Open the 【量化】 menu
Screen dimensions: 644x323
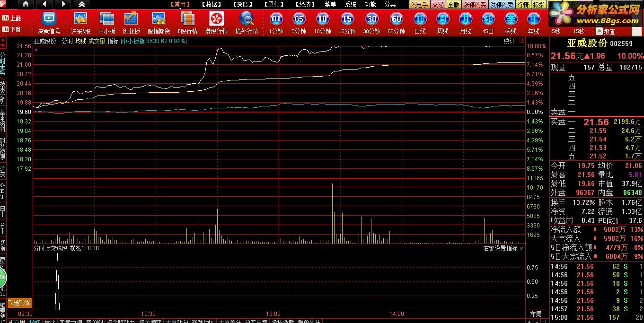pos(274,4)
